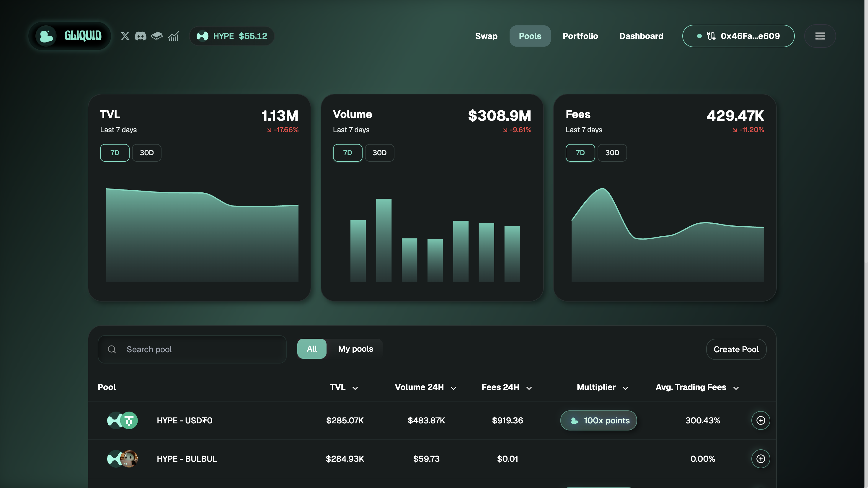
Task: Switch Volume chart to 30D
Action: [379, 153]
